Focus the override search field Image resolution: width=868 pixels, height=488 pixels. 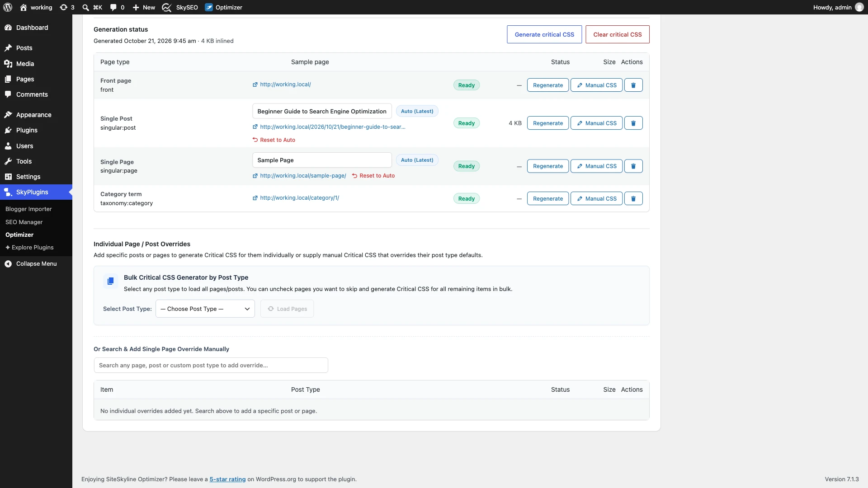coord(211,365)
